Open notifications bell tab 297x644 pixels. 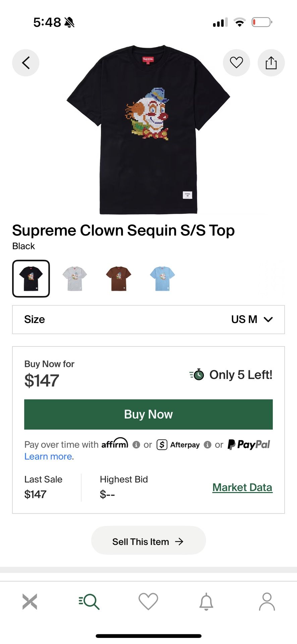pos(206,601)
